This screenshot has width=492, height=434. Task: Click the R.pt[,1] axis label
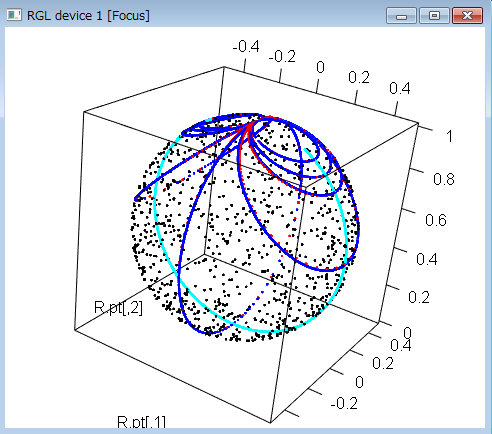pos(141,422)
